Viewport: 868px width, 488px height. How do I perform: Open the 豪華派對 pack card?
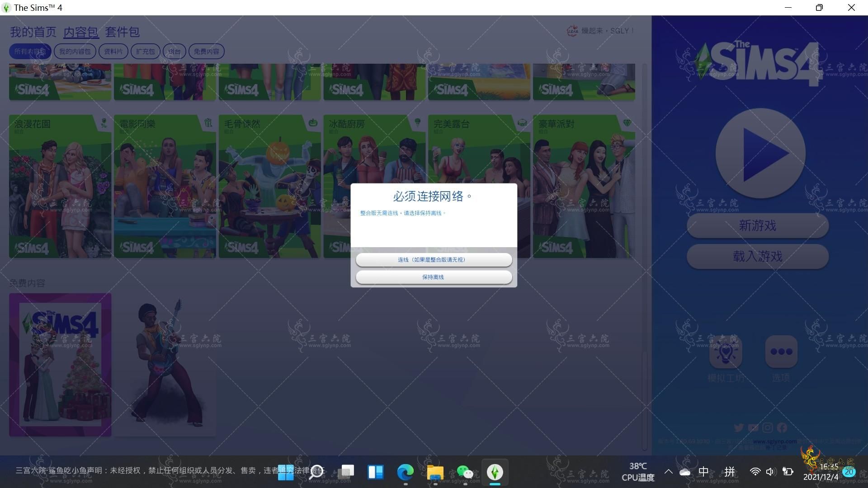[x=584, y=186]
